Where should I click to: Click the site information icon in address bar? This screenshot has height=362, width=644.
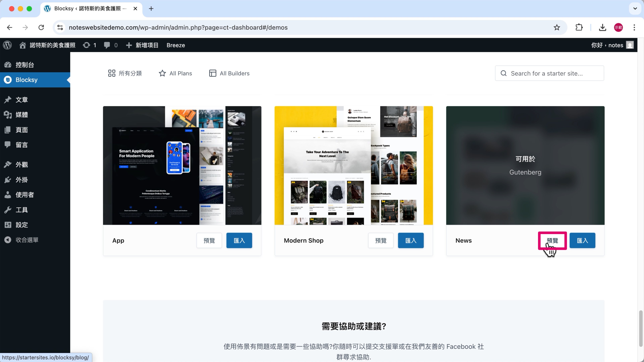click(x=60, y=27)
